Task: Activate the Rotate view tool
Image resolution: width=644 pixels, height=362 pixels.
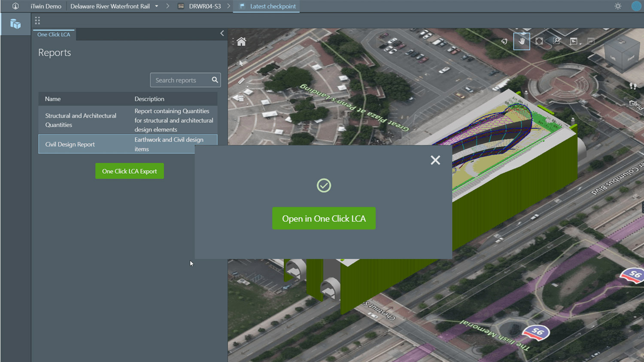Action: click(504, 41)
